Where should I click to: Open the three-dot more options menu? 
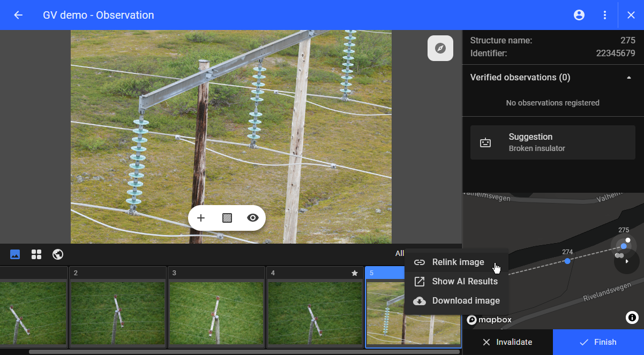coord(605,15)
